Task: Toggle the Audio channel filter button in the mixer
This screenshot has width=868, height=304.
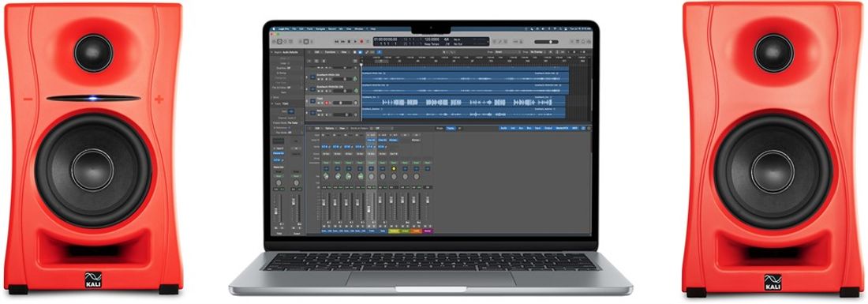Action: [503, 129]
